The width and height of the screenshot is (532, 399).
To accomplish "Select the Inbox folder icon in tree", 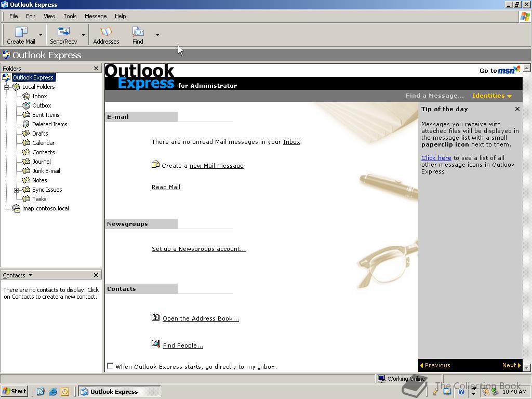I will click(26, 96).
